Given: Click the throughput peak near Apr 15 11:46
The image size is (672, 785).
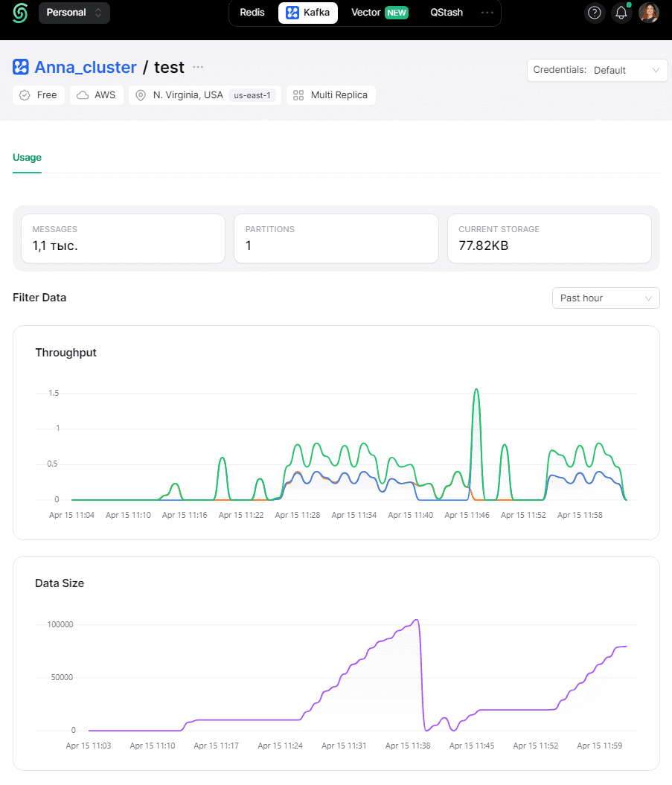Looking at the screenshot, I should [476, 390].
